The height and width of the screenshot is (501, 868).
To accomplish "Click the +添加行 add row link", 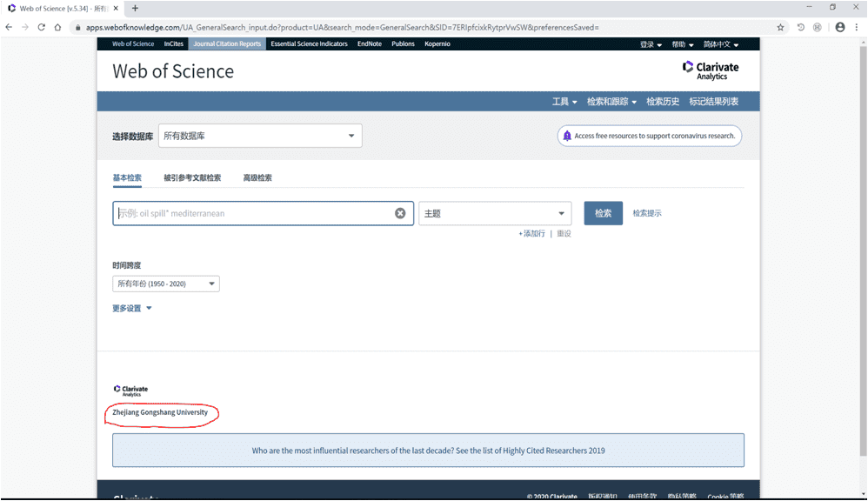I will (x=531, y=234).
